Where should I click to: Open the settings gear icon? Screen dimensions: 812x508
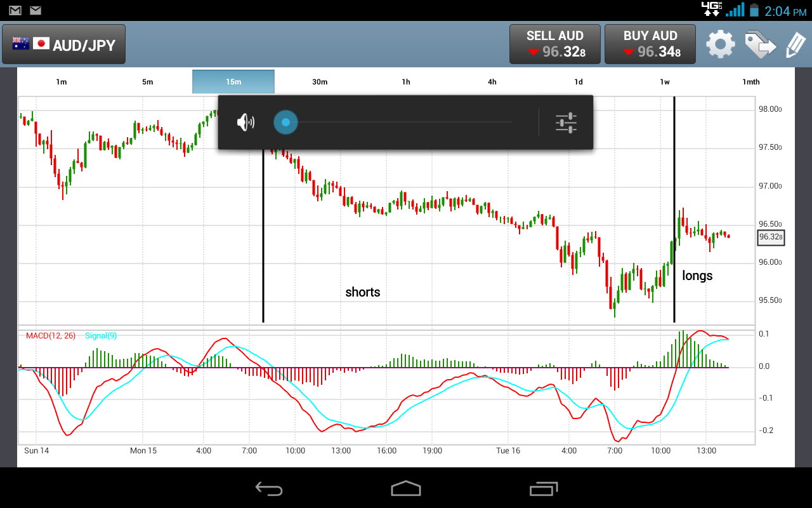(x=720, y=44)
